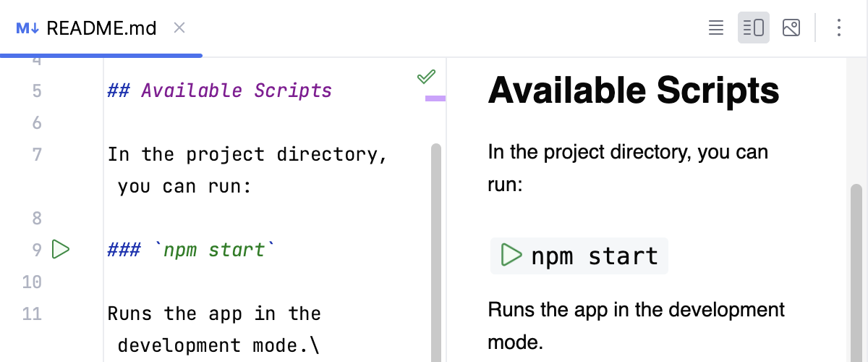This screenshot has width=868, height=362.
Task: Switch to the README.md tab
Action: pyautogui.click(x=101, y=28)
